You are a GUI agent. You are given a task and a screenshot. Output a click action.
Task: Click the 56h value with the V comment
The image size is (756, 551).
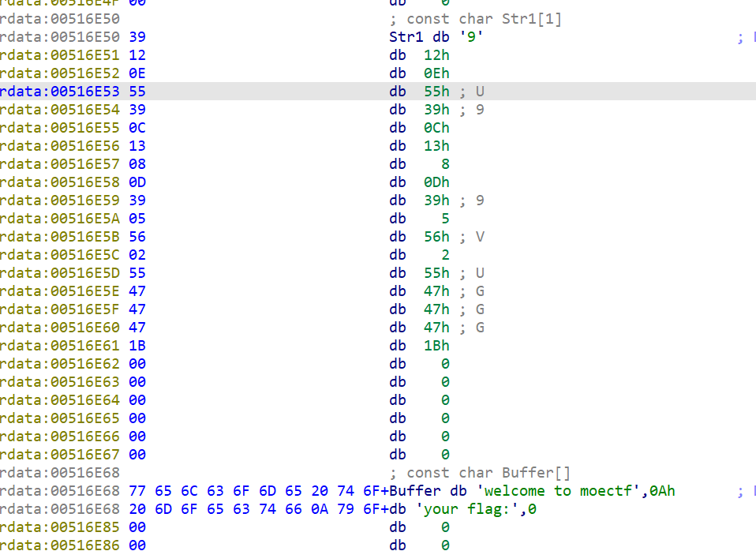[436, 237]
